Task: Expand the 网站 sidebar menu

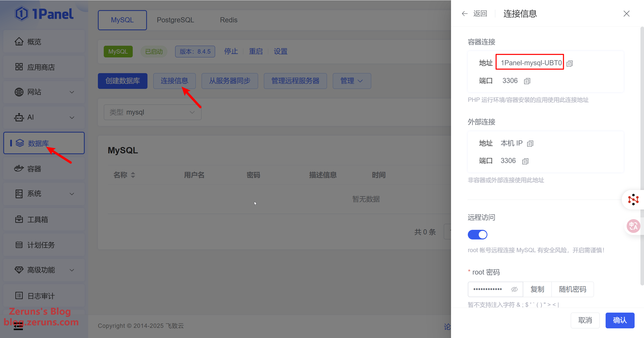Action: pos(44,92)
